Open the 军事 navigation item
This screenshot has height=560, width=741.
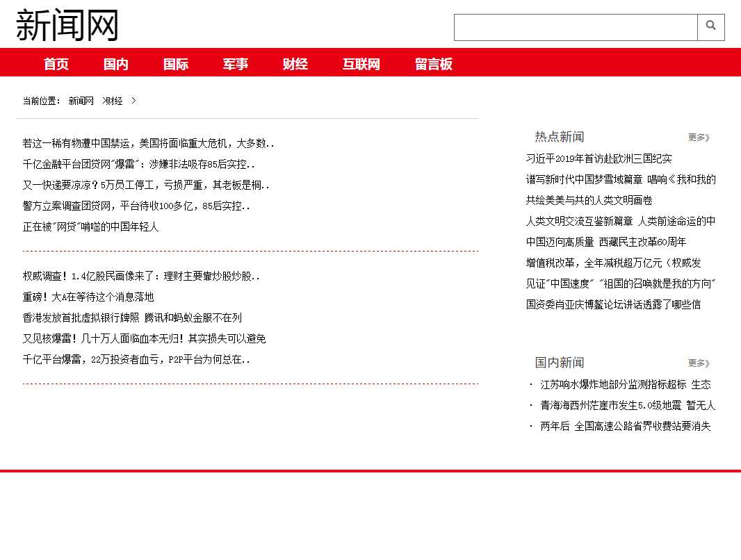pos(236,65)
